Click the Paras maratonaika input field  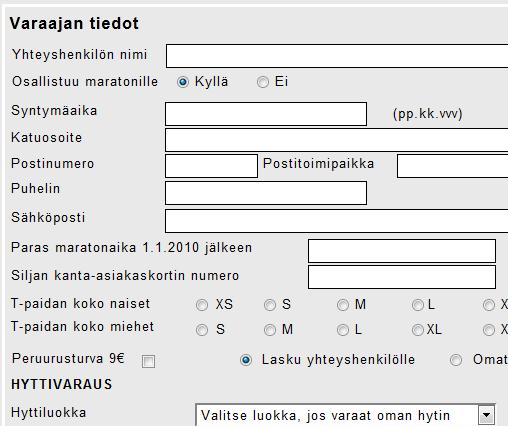pyautogui.click(x=402, y=251)
